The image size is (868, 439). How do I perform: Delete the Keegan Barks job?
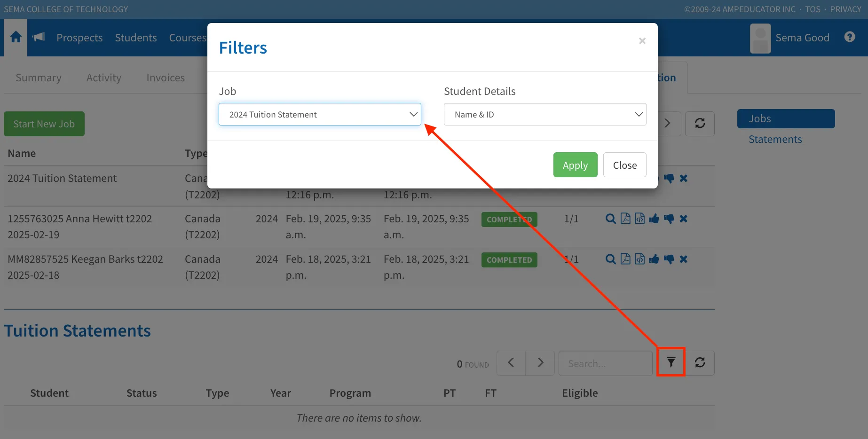click(684, 259)
